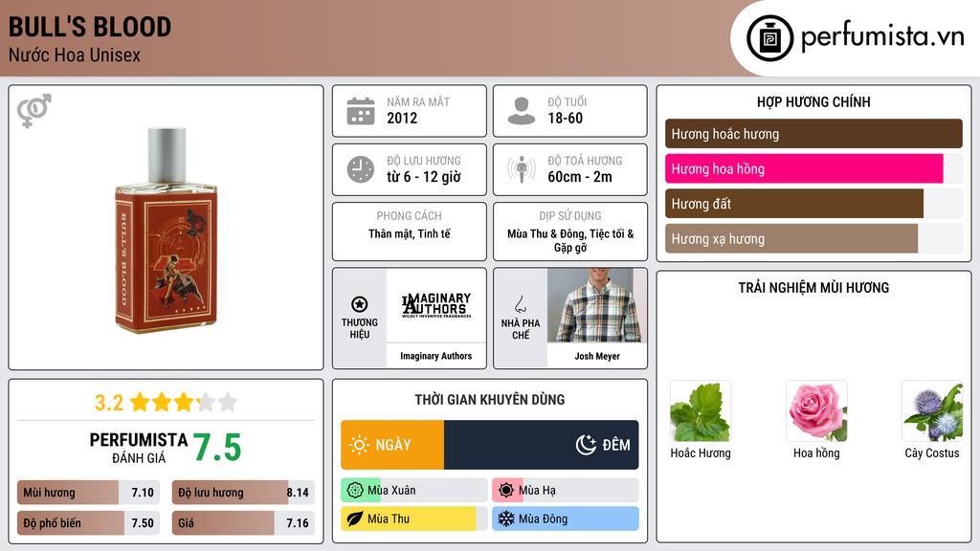Image resolution: width=980 pixels, height=551 pixels.
Task: Click the snowflake icon for Mùa Đông
Action: [505, 518]
